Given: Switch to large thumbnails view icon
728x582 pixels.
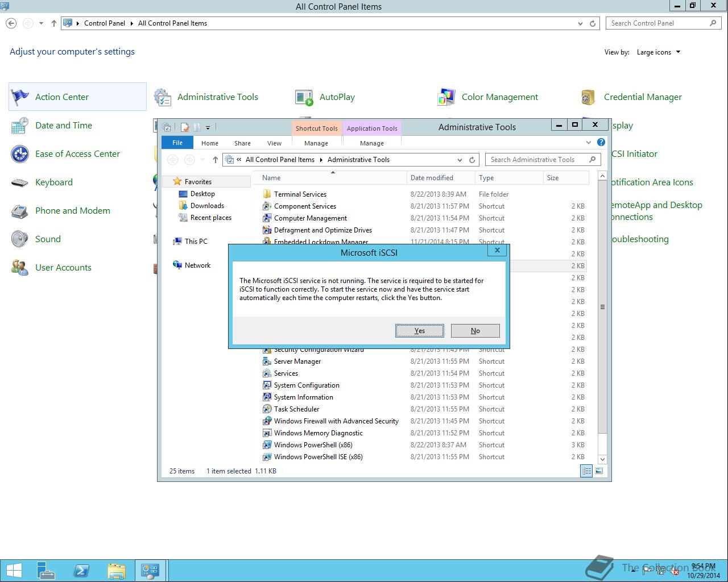Looking at the screenshot, I should 599,471.
